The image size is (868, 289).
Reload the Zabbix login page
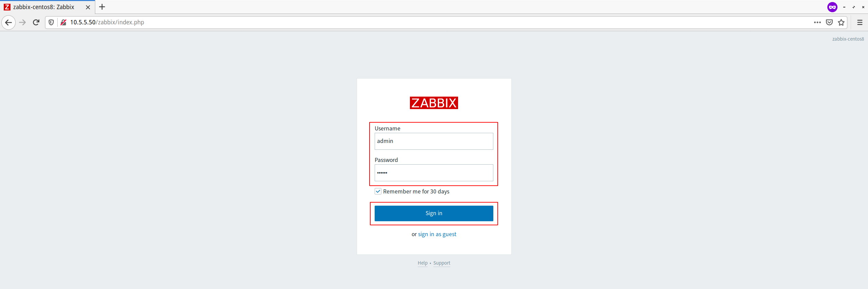pos(36,22)
